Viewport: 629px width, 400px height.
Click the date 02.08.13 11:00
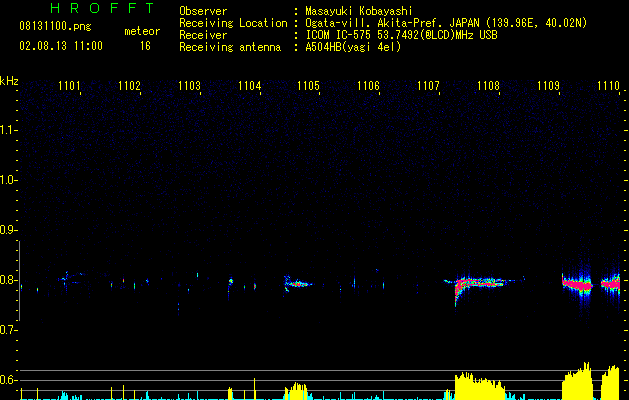point(61,46)
